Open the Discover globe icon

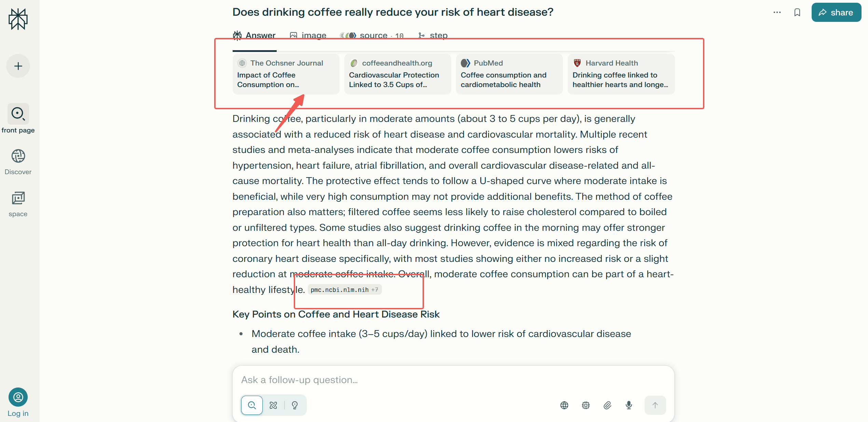point(18,156)
